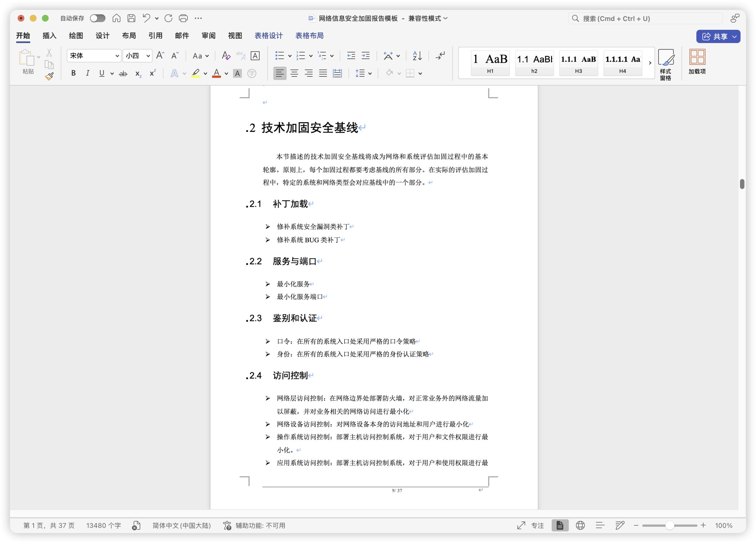756x543 pixels.
Task: Toggle the AutoSave (自动保存) switch
Action: tap(97, 18)
